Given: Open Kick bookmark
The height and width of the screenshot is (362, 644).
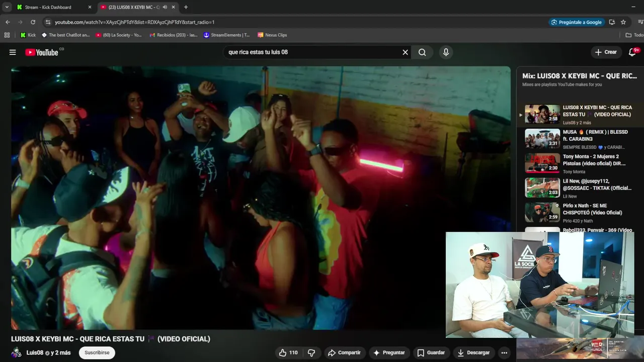Looking at the screenshot, I should (x=28, y=35).
